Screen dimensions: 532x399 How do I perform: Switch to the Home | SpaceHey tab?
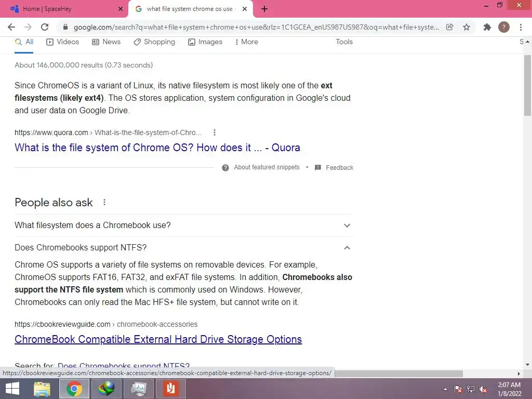coord(64,9)
